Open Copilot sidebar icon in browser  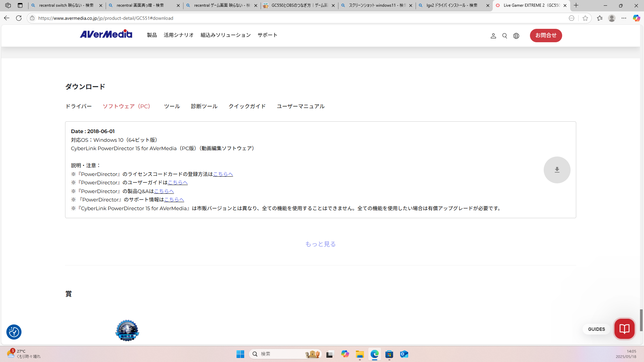point(636,18)
